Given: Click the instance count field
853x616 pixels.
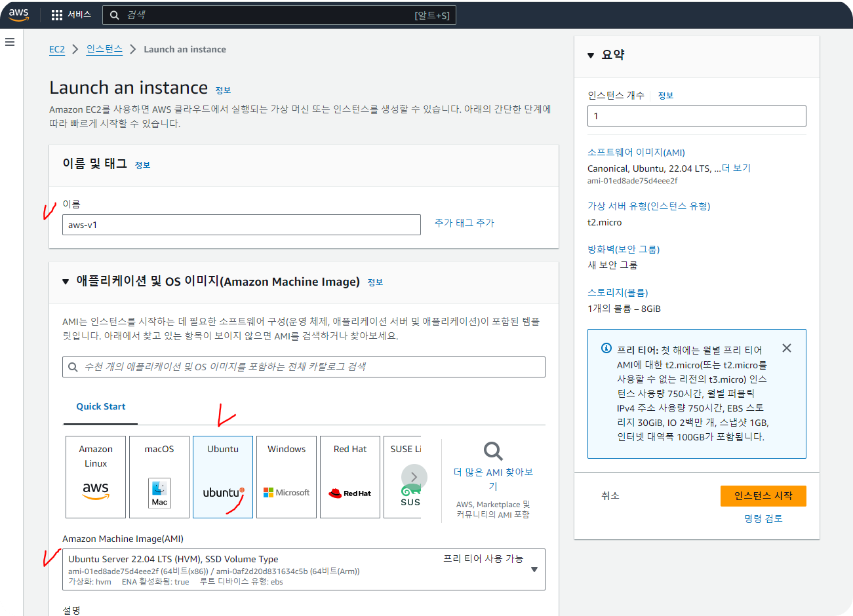Looking at the screenshot, I should pyautogui.click(x=696, y=116).
